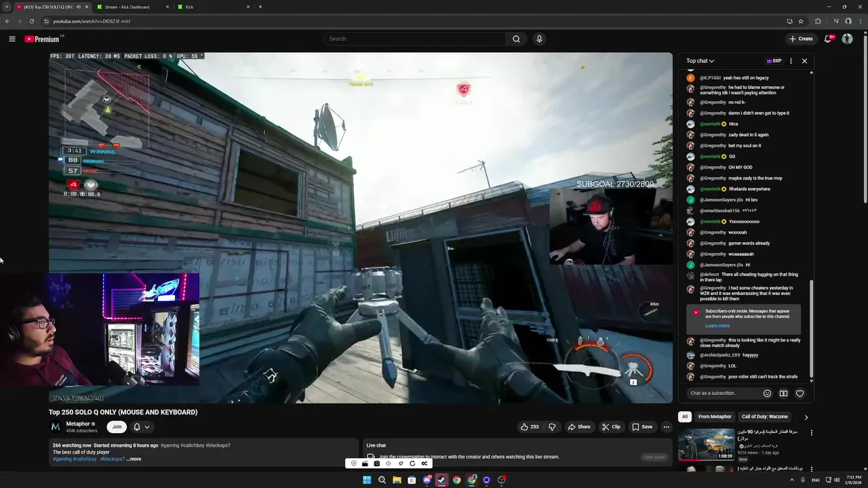Open File Explorer from taskbar
Screen dimensions: 868x488
[397, 480]
